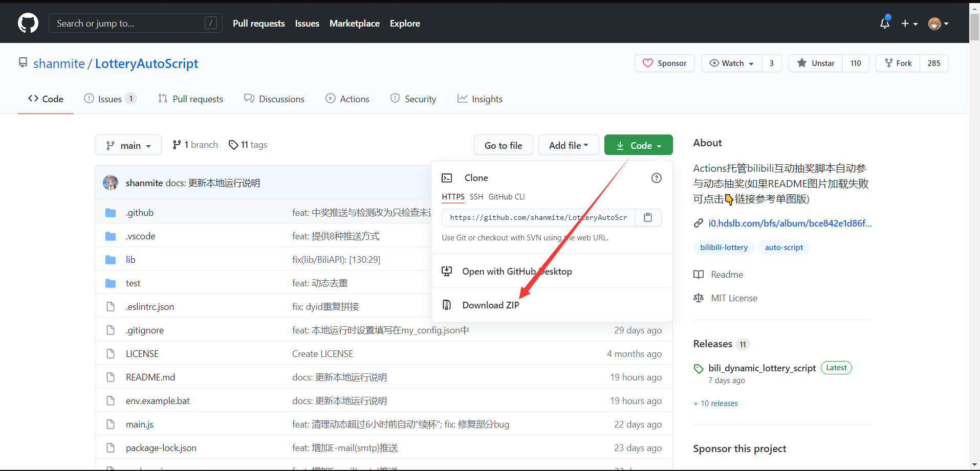The height and width of the screenshot is (471, 980).
Task: Open clone help question mark icon
Action: (x=657, y=178)
